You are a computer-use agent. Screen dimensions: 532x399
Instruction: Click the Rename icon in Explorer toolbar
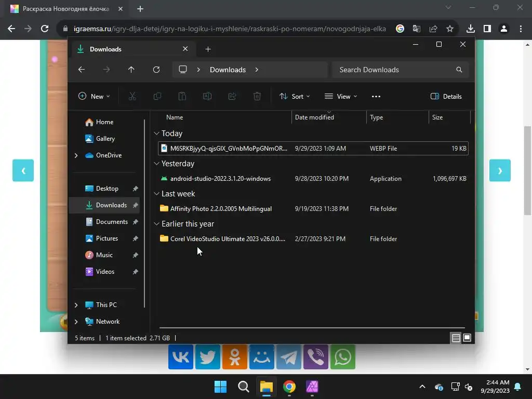tap(207, 96)
